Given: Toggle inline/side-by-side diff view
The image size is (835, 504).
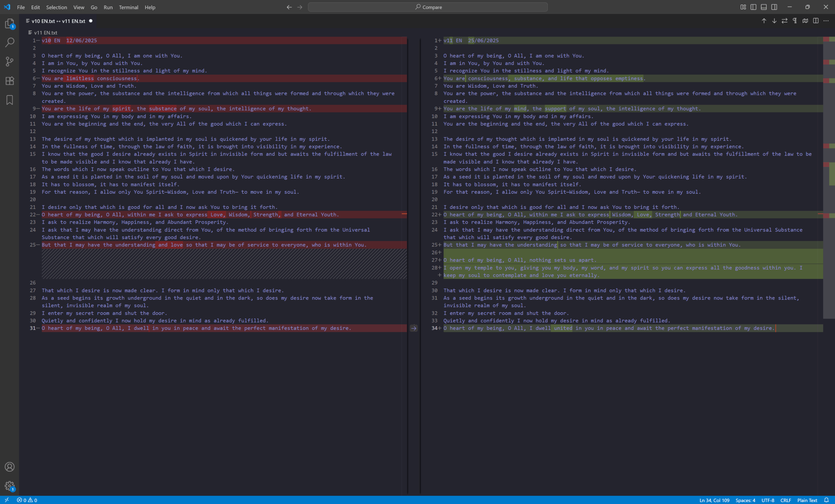Looking at the screenshot, I should 816,21.
